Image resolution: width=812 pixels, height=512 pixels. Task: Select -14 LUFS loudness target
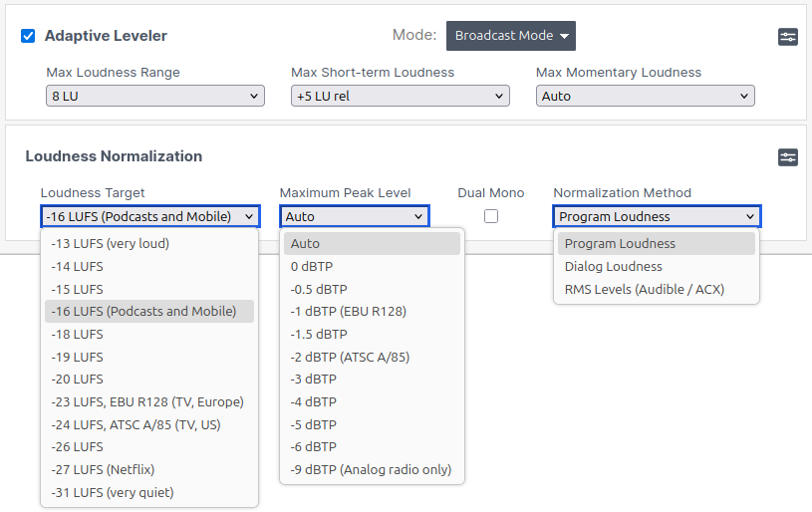78,267
